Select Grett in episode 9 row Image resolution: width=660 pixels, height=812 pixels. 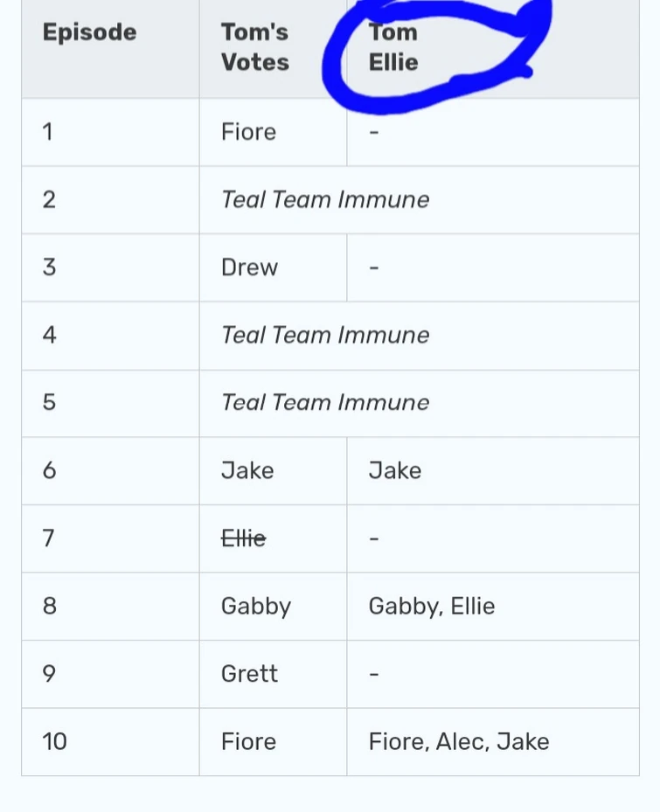point(250,674)
